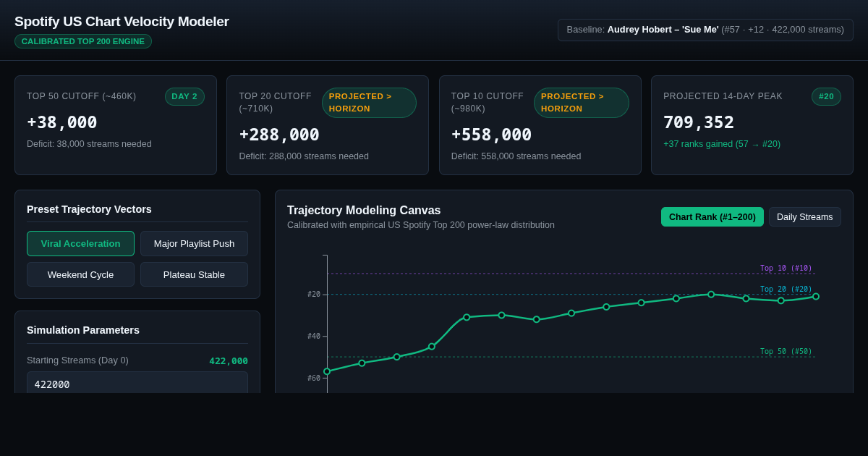
Task: Click Projected > Horizon badge on Top 10 card
Action: click(581, 103)
